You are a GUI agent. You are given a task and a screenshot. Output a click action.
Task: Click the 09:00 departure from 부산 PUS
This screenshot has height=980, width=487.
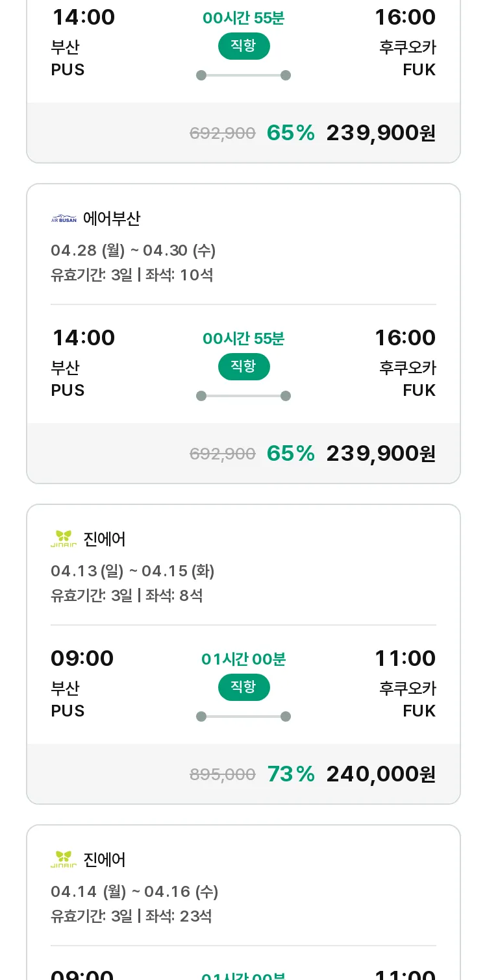tap(82, 658)
